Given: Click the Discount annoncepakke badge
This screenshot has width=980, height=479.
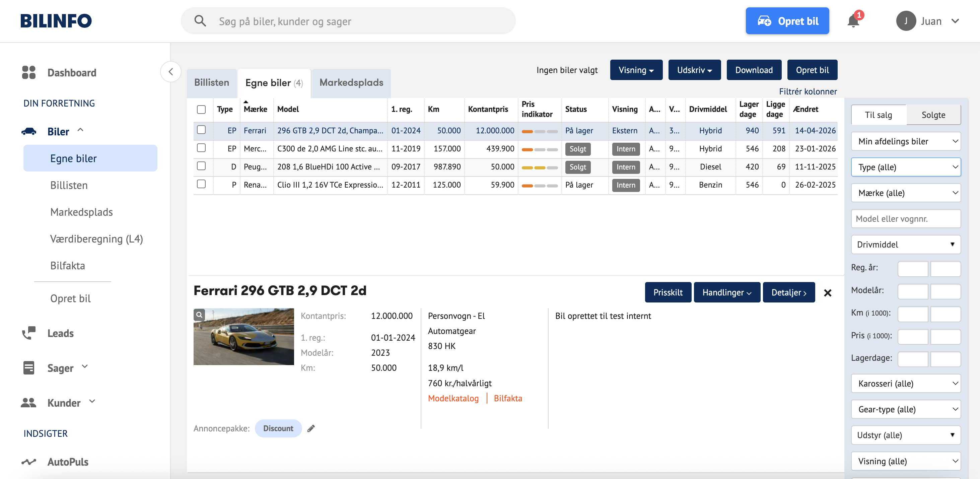Looking at the screenshot, I should pyautogui.click(x=278, y=428).
